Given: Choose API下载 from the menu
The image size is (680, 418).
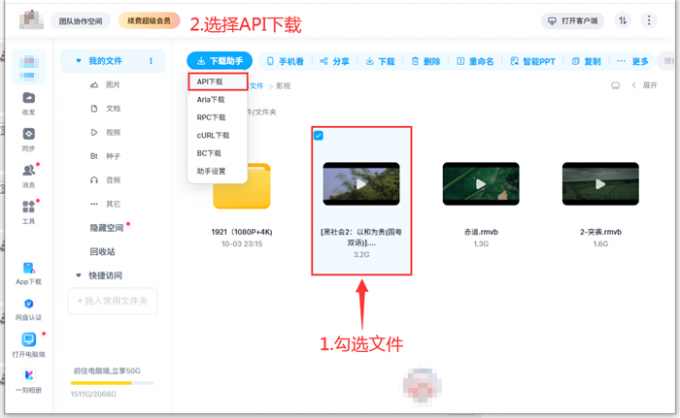Looking at the screenshot, I should tap(218, 82).
